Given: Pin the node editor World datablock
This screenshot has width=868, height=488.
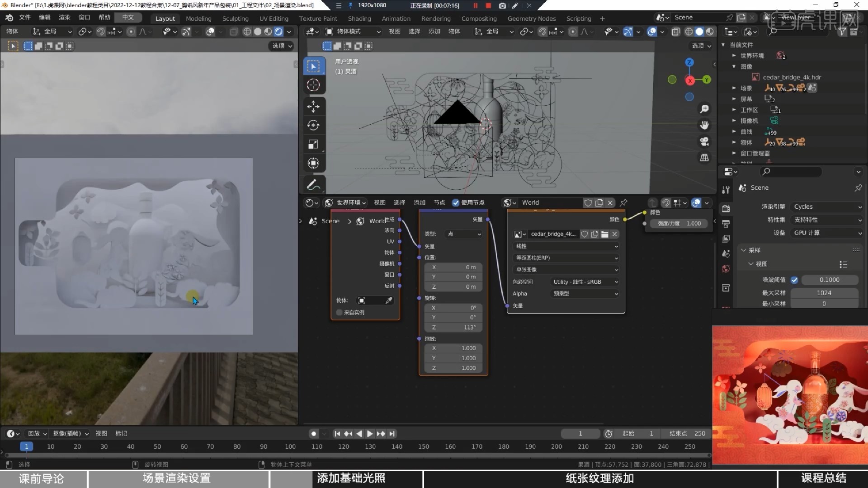Looking at the screenshot, I should coord(623,203).
